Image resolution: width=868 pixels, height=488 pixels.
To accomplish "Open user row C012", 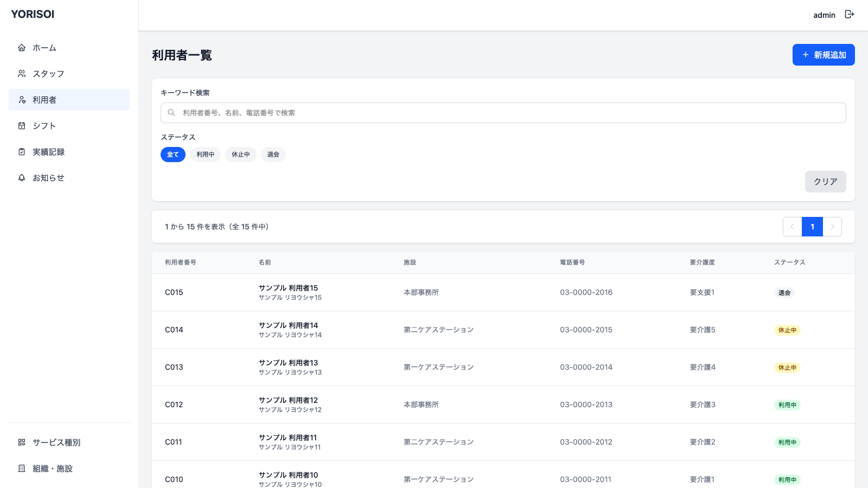I will click(503, 404).
